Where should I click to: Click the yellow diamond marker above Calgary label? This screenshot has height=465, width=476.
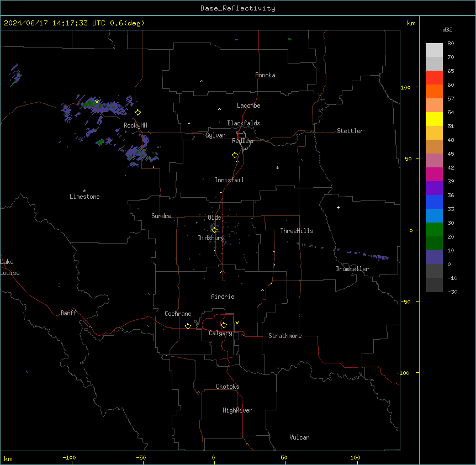pyautogui.click(x=224, y=325)
